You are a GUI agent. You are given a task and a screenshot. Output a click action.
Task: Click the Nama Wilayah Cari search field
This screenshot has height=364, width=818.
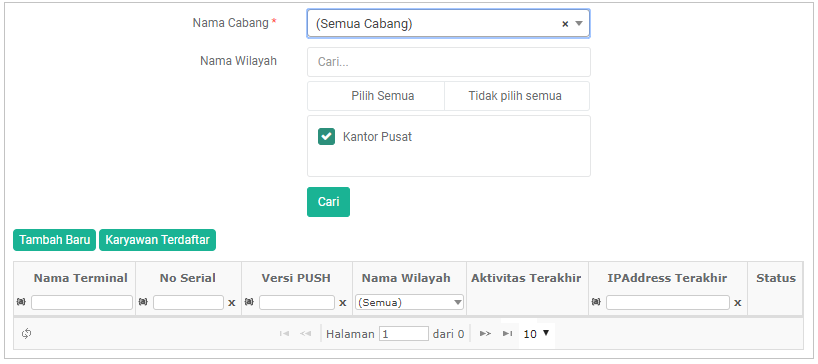tap(449, 62)
